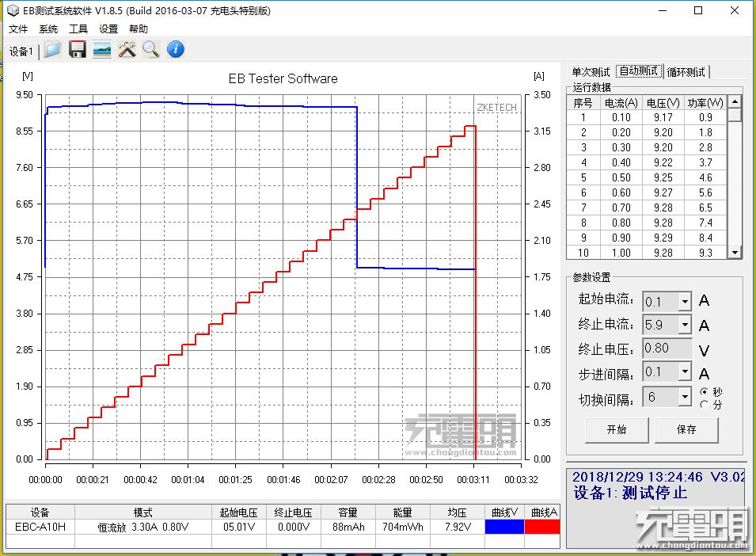Click the 设备1: 测试停止 status text
This screenshot has height=556, width=756.
[629, 493]
